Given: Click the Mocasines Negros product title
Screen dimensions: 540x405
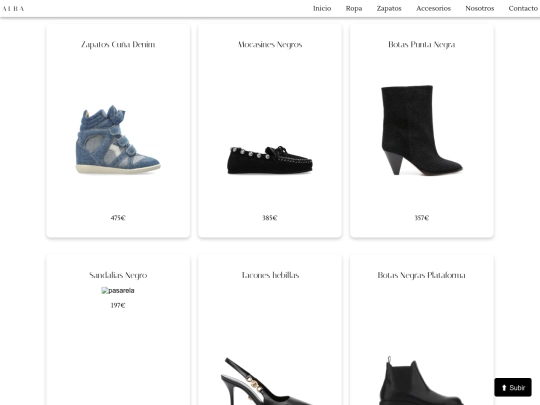Looking at the screenshot, I should (270, 44).
